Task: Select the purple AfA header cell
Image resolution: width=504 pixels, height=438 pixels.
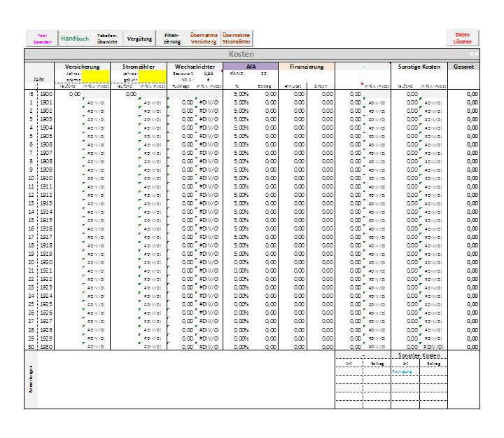Action: (251, 67)
